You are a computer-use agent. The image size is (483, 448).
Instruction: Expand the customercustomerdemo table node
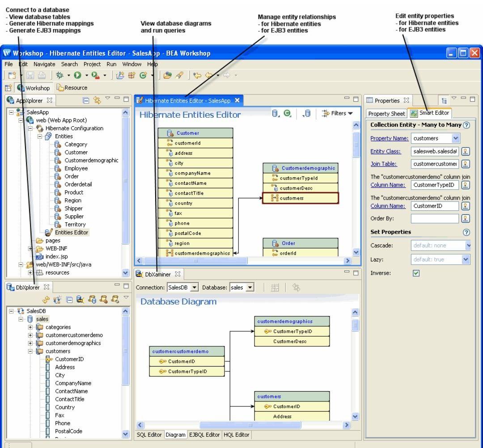[30, 335]
